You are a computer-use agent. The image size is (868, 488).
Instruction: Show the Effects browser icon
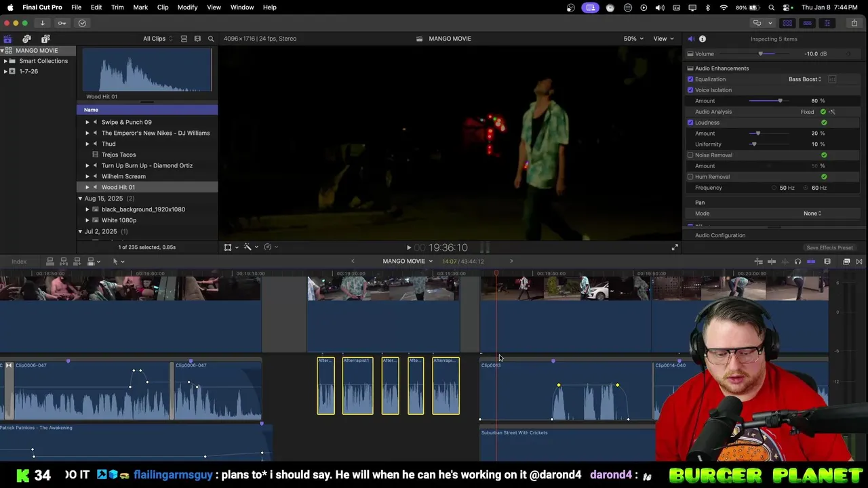pos(846,262)
